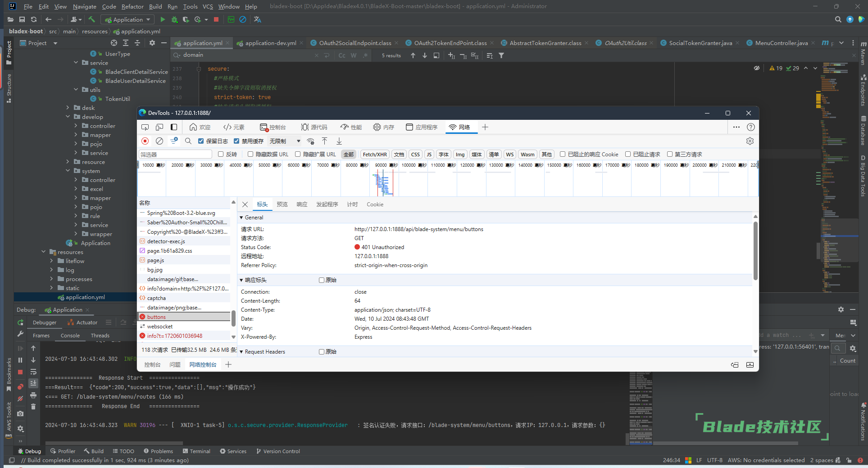868x468 pixels.
Task: Select inspect element icon in DevTools
Action: click(145, 127)
